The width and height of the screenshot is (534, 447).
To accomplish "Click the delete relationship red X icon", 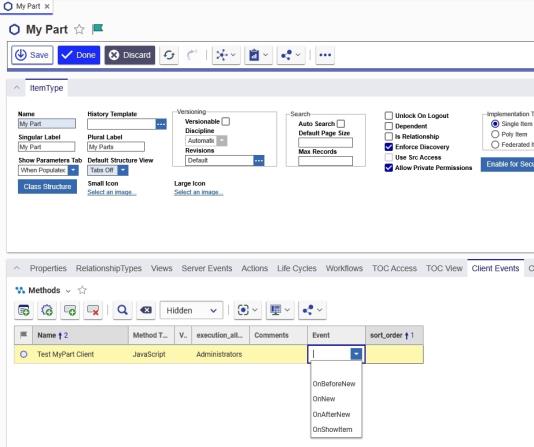I will [x=93, y=310].
